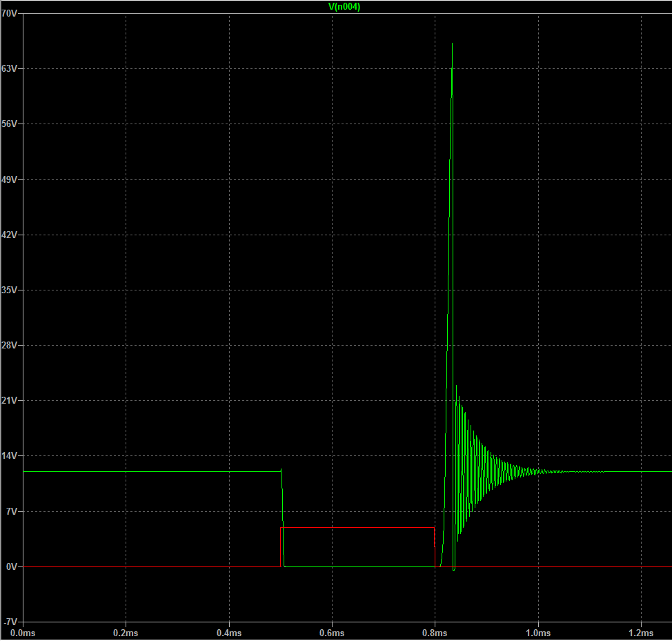The height and width of the screenshot is (641, 672).
Task: Click the 0.0ms time axis label
Action: tap(22, 633)
